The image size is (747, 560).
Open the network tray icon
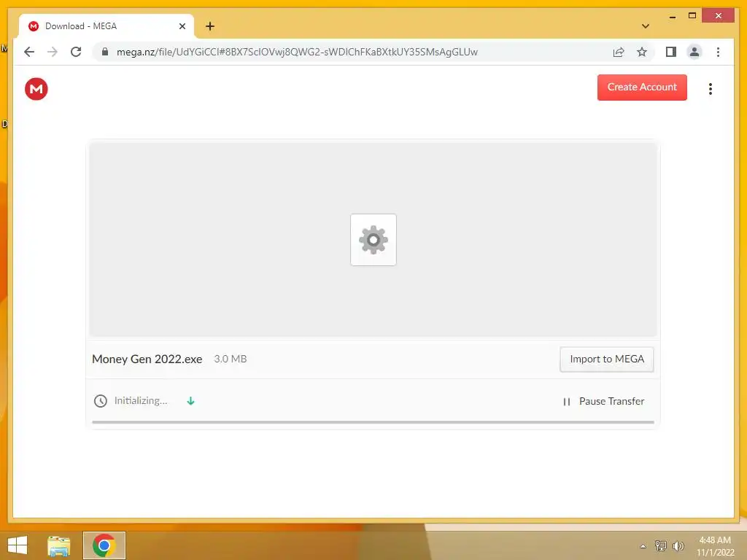click(x=660, y=545)
